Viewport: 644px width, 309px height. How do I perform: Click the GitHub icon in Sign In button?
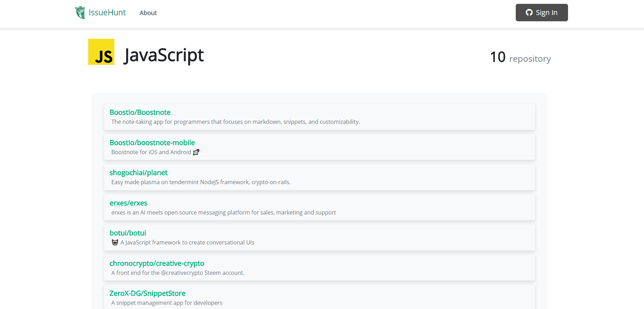pos(529,13)
